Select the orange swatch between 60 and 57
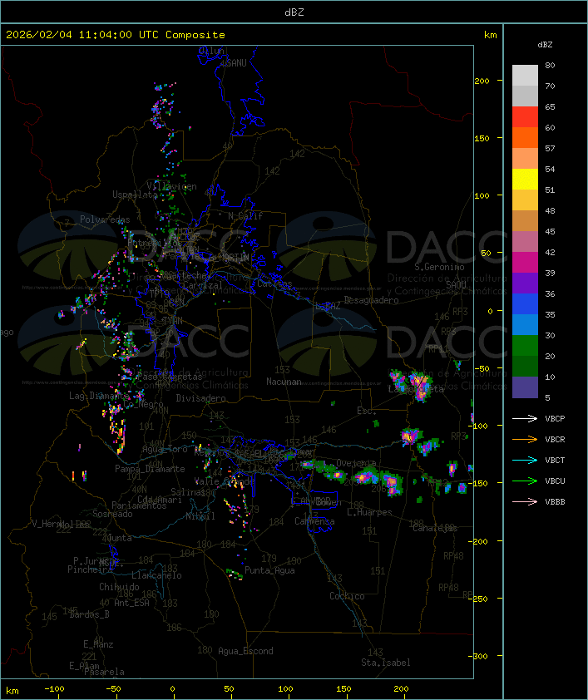Image resolution: width=588 pixels, height=700 pixels. 525,137
